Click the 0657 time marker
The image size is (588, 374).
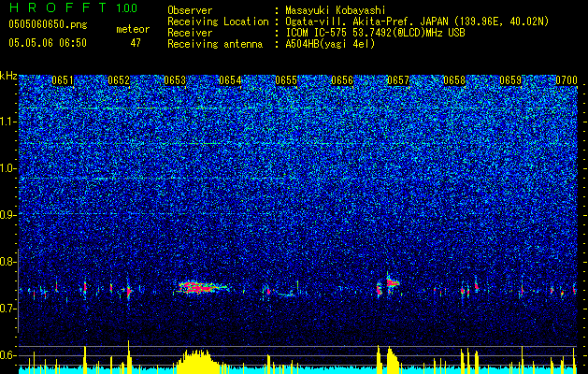(398, 80)
